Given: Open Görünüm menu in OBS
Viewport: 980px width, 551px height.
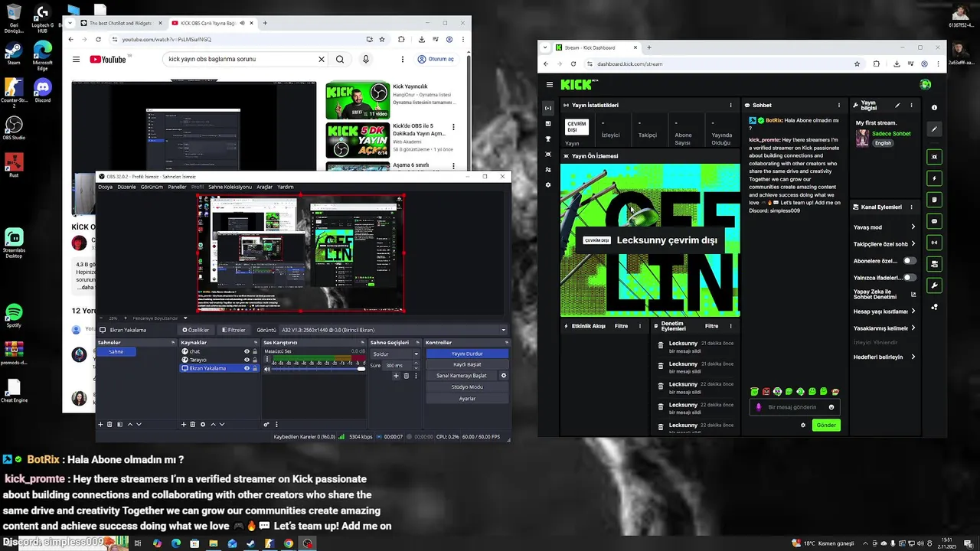Looking at the screenshot, I should pos(152,187).
